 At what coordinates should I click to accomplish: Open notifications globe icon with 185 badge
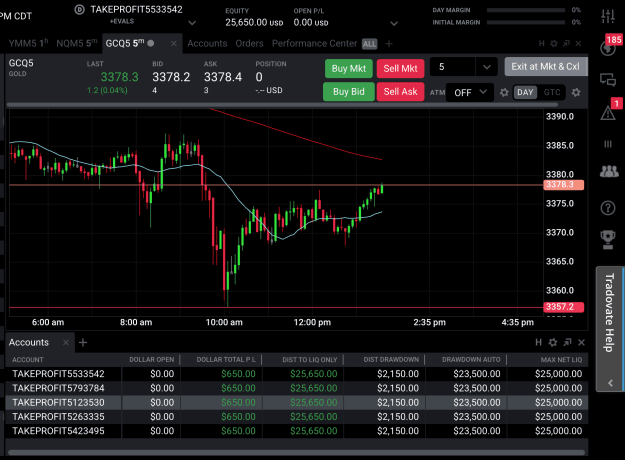tap(607, 49)
